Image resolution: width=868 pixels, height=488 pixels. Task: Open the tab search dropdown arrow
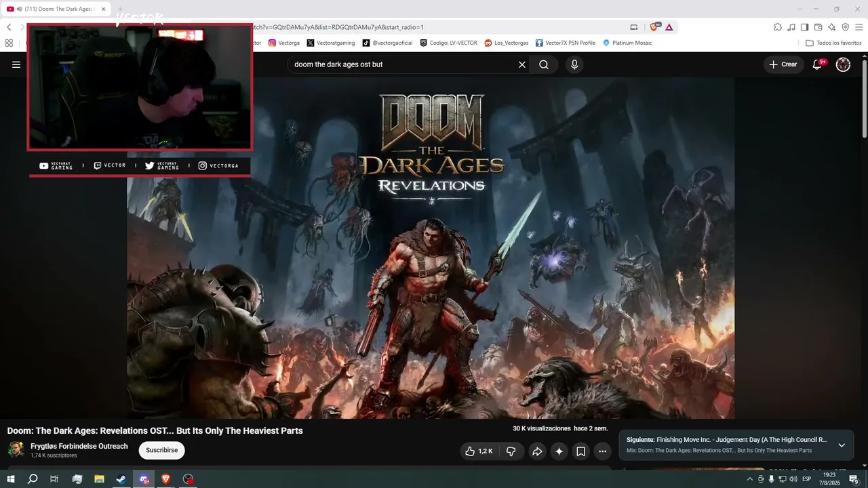pos(800,9)
